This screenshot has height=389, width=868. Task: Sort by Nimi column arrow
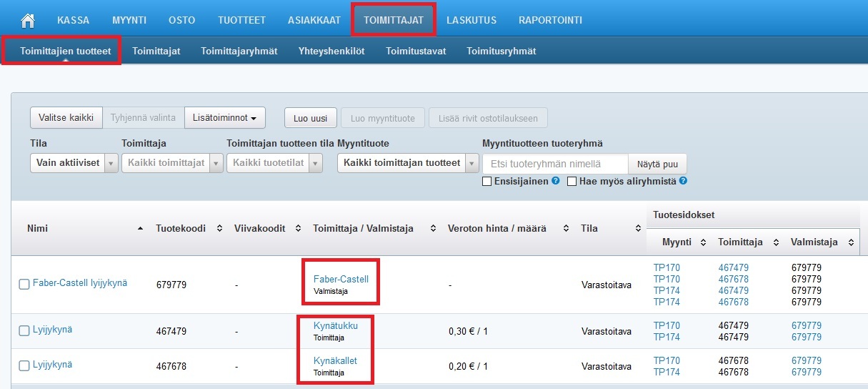coord(140,229)
